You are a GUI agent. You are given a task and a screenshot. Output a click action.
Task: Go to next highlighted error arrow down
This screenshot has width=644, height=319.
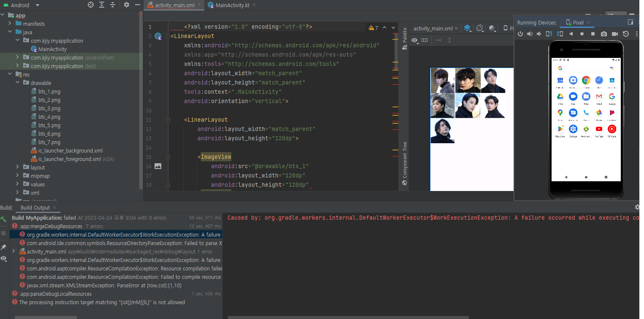393,27
